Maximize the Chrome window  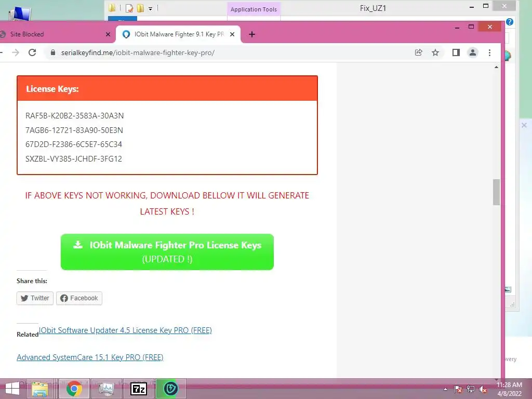tap(471, 27)
